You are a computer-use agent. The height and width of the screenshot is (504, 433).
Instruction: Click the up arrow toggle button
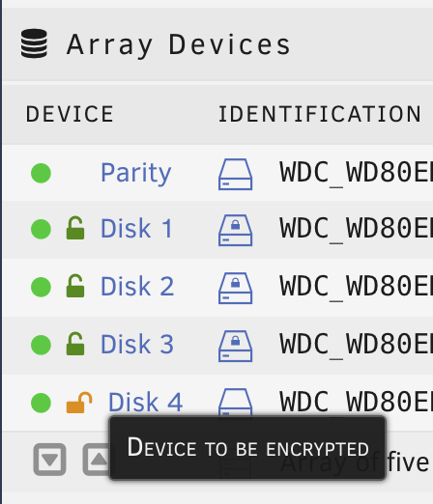coord(97,460)
